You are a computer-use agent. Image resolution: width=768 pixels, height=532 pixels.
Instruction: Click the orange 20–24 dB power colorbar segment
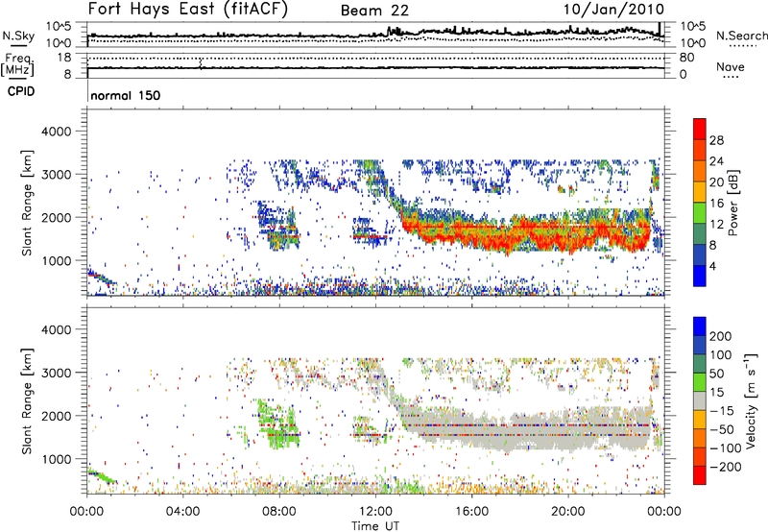point(700,171)
